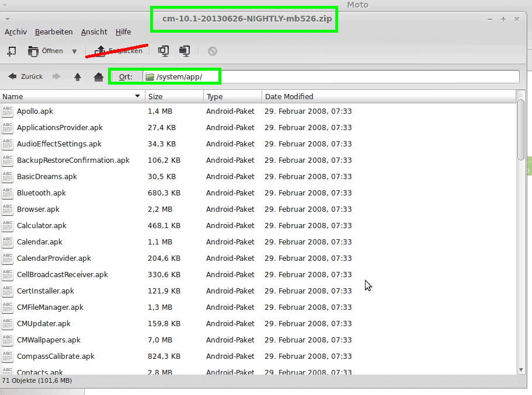Select the file icon beside Calendar.apk

pos(8,242)
